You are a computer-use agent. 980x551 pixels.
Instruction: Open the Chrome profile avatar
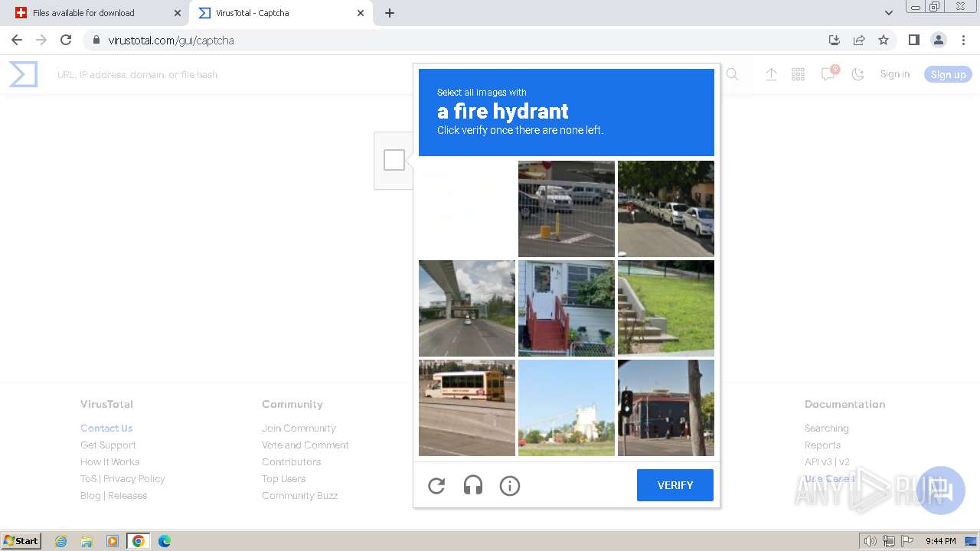coord(939,40)
